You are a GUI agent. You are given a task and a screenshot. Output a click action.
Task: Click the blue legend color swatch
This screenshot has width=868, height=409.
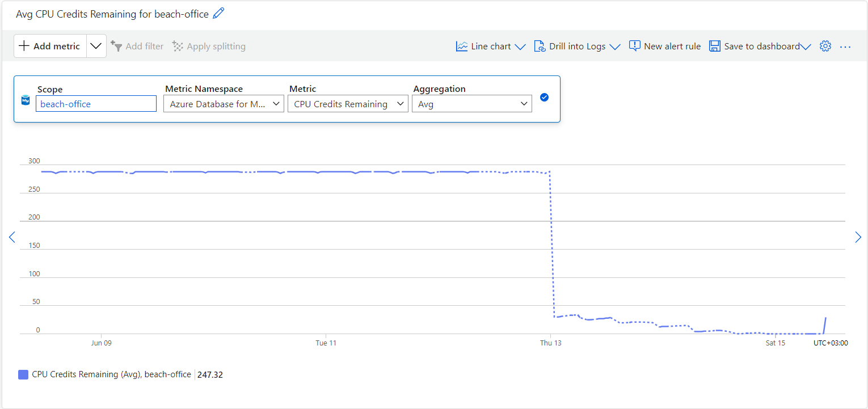tap(23, 374)
